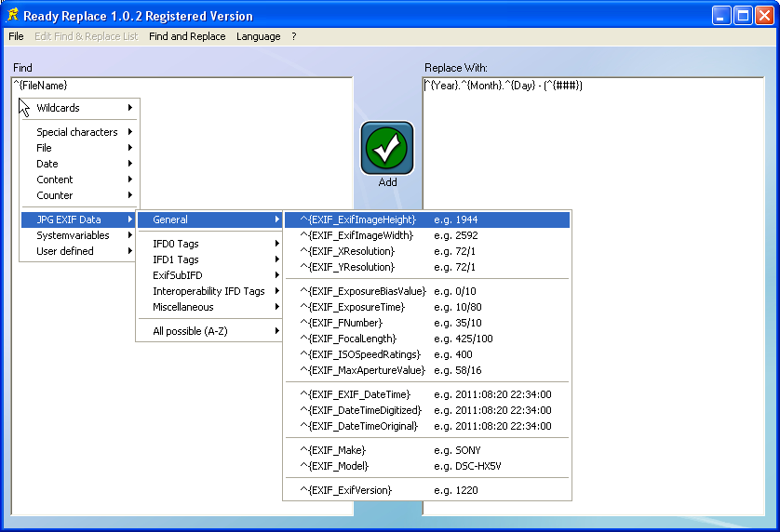This screenshot has width=780, height=532.
Task: Click the green checkmark Add icon
Action: click(386, 148)
